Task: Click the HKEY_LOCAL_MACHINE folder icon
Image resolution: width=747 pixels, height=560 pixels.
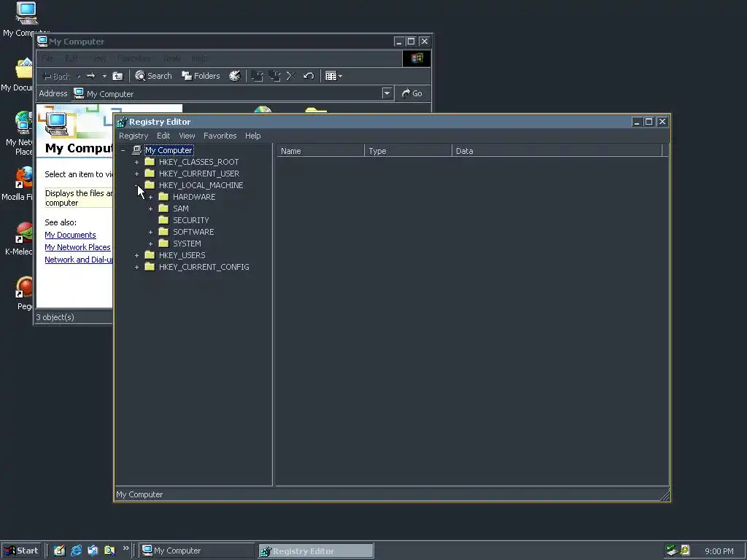Action: click(x=150, y=184)
